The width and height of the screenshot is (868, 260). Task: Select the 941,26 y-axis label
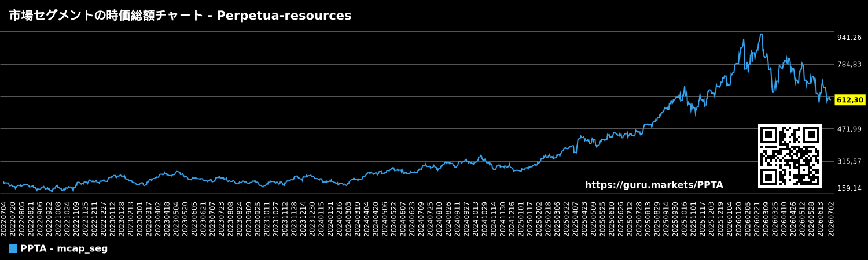coord(849,38)
